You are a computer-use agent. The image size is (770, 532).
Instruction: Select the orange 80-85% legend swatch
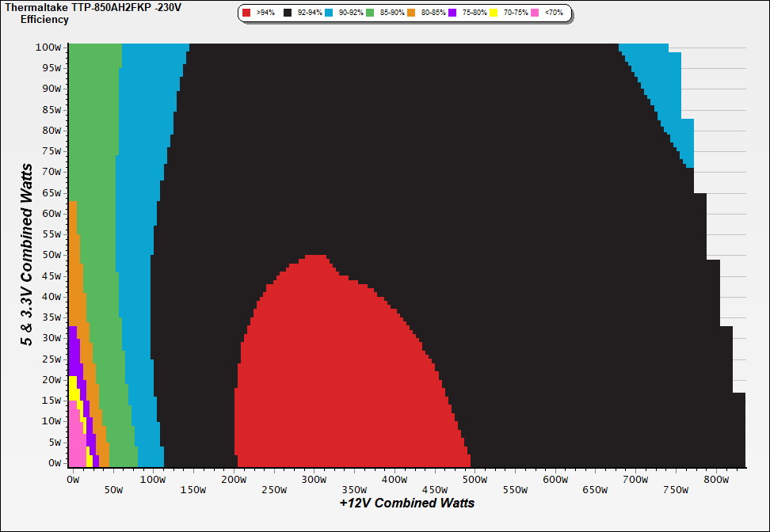tap(411, 13)
